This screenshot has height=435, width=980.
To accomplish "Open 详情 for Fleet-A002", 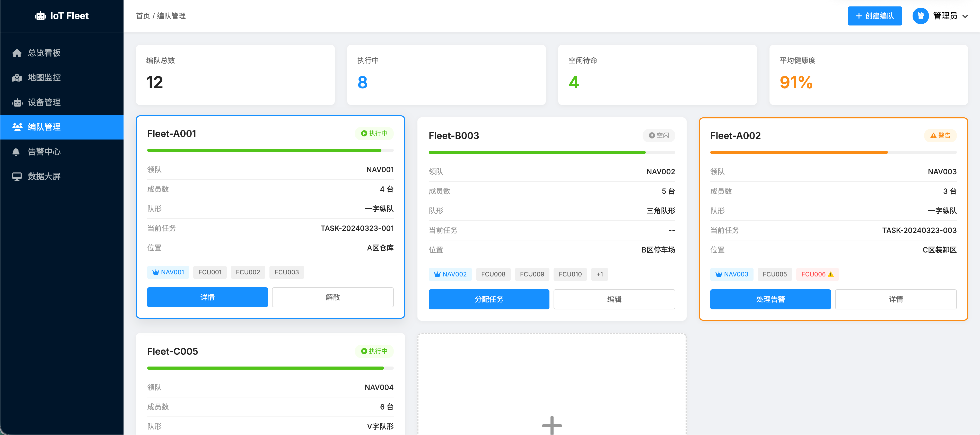I will (896, 299).
